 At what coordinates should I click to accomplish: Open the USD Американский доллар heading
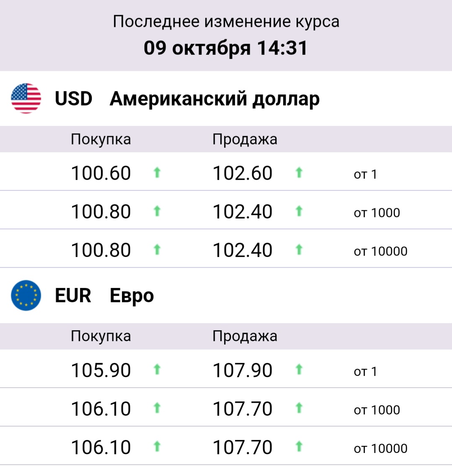tap(187, 99)
